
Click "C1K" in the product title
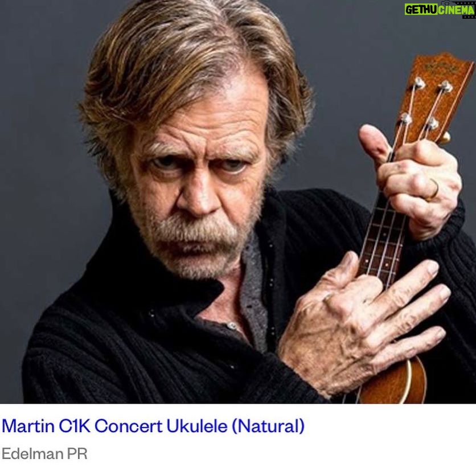(75, 426)
